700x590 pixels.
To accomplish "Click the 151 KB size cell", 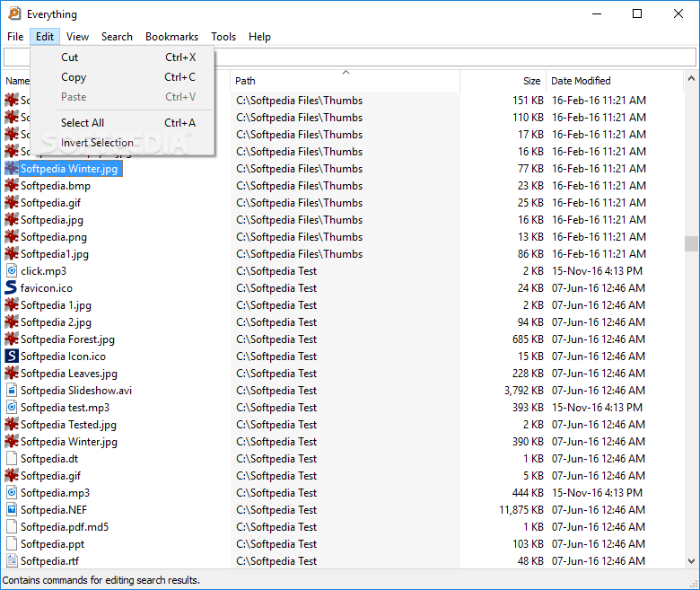I will [x=528, y=101].
